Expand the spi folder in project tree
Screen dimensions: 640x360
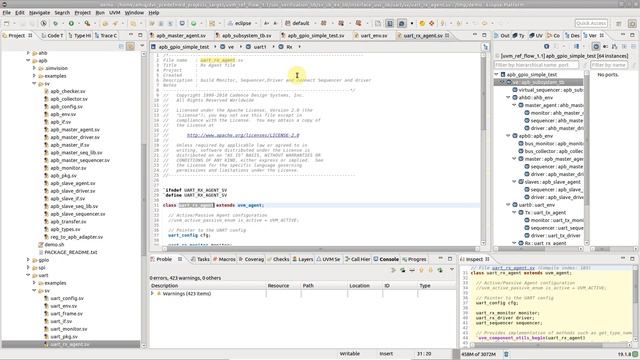tap(28, 267)
